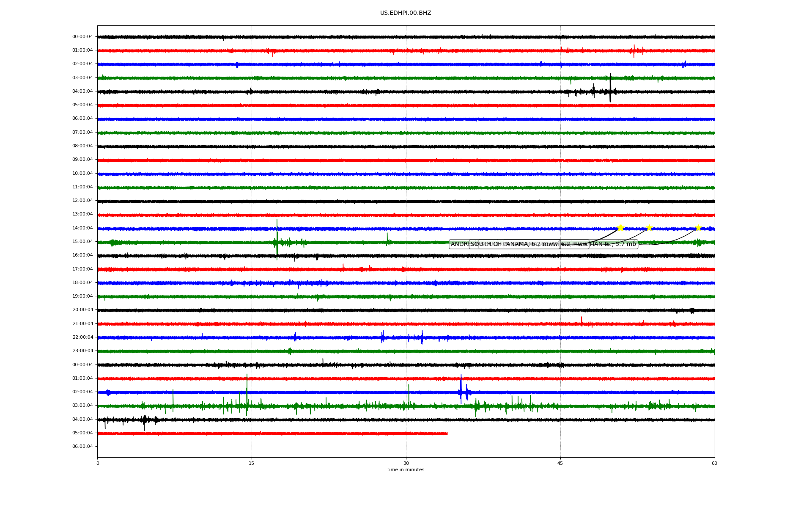This screenshot has height=508, width=812.
Task: Click the 15 tick label on x-axis
Action: [x=252, y=464]
